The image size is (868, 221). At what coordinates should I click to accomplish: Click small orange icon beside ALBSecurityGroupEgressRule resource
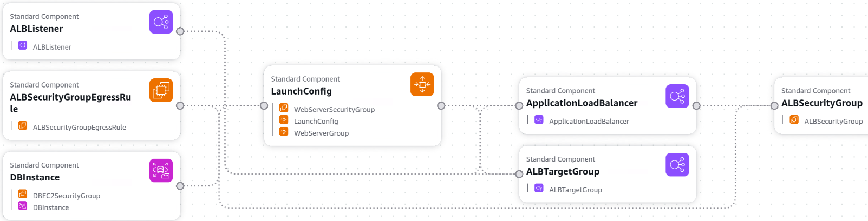tap(23, 125)
